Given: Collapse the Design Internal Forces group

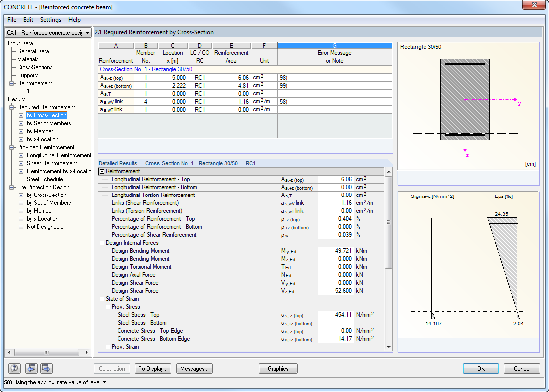Looking at the screenshot, I should pos(102,243).
